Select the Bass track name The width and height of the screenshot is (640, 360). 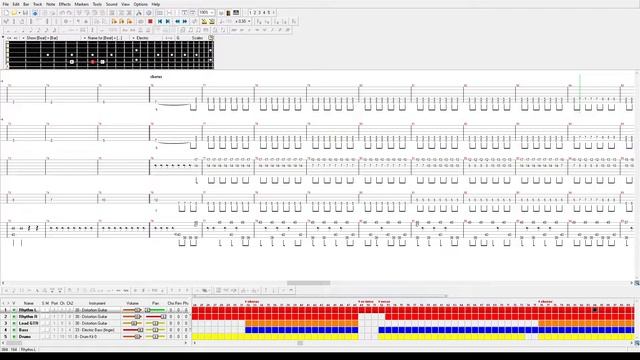pos(24,330)
